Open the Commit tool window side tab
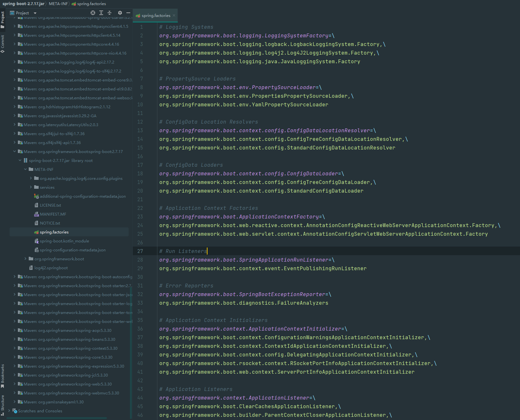The image size is (520, 420). tap(3, 44)
